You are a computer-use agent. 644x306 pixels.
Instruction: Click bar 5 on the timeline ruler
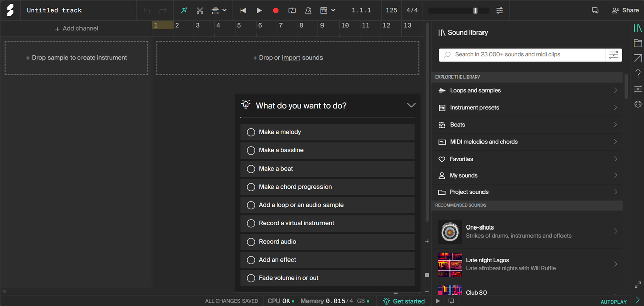[239, 25]
